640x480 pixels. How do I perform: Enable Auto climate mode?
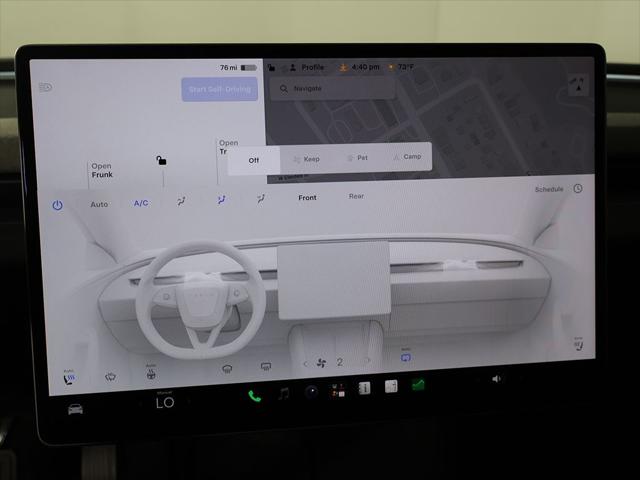(x=99, y=204)
